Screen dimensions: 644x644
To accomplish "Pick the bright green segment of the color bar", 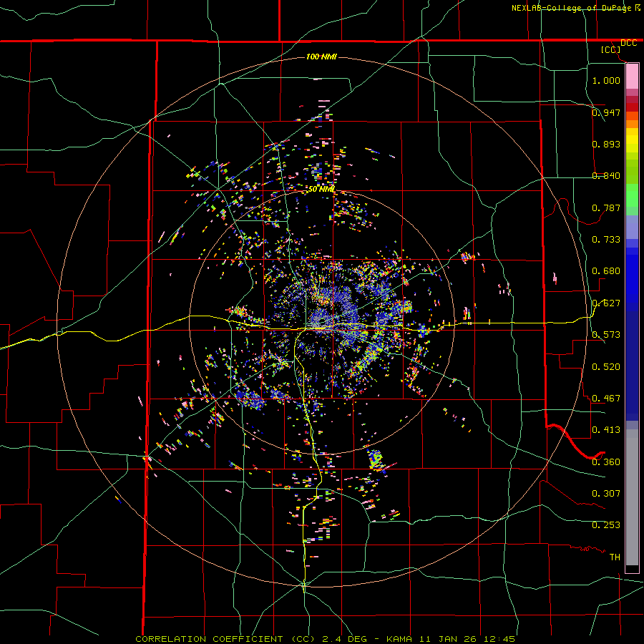I will click(632, 196).
